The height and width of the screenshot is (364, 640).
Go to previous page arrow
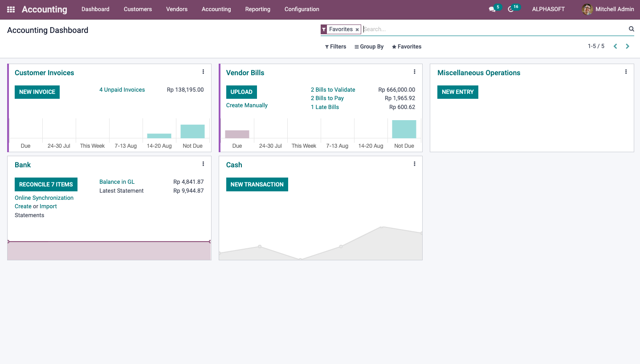coord(615,46)
